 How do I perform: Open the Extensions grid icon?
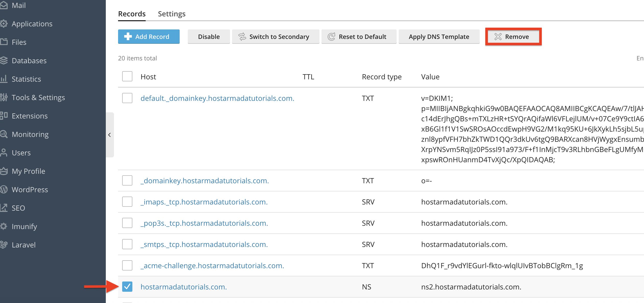click(x=4, y=116)
